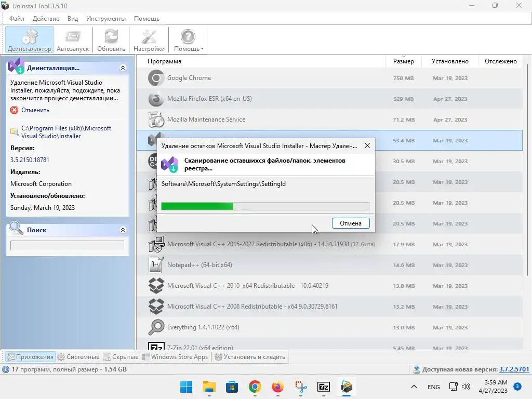Click the Отмена button in dialog
Image resolution: width=532 pixels, height=399 pixels.
(x=351, y=223)
